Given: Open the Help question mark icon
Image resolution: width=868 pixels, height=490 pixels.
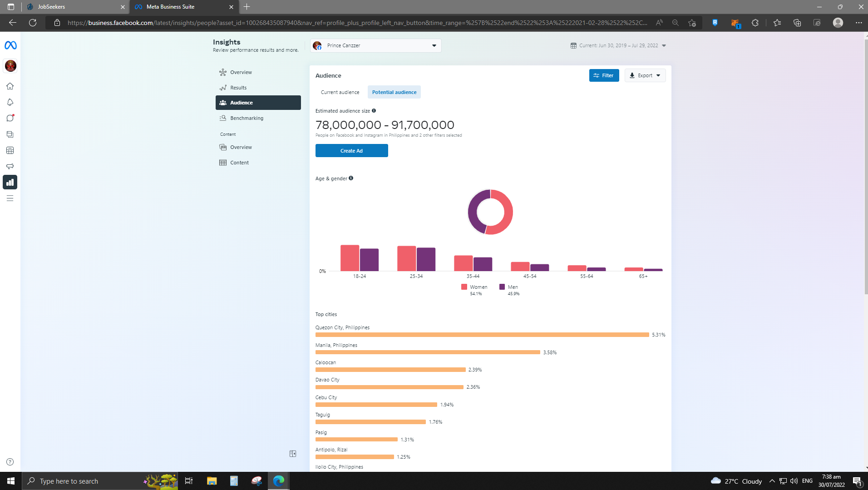Looking at the screenshot, I should (x=10, y=462).
